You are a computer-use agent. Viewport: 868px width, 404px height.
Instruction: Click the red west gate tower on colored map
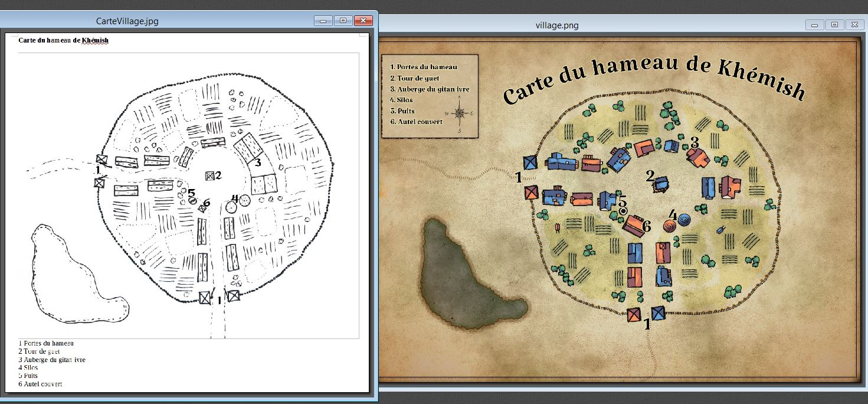point(531,193)
